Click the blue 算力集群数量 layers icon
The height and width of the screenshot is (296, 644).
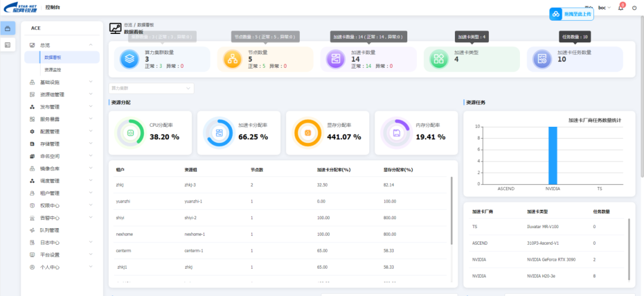(129, 59)
